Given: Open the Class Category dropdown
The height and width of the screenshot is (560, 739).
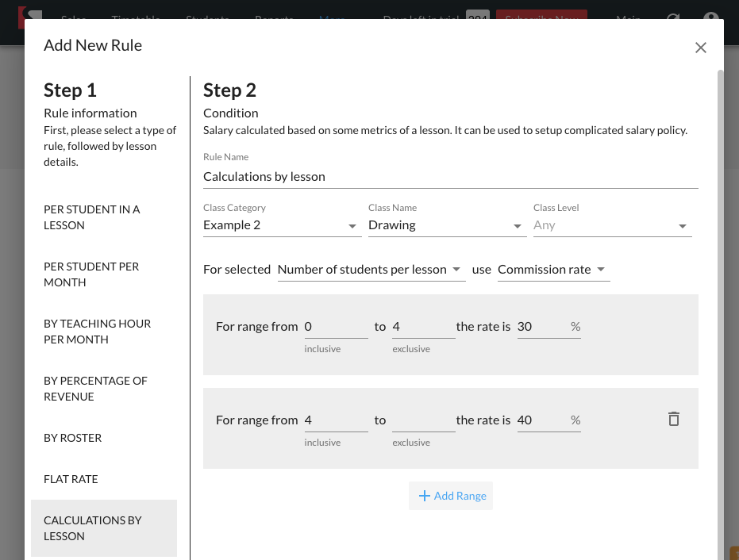Looking at the screenshot, I should [282, 225].
